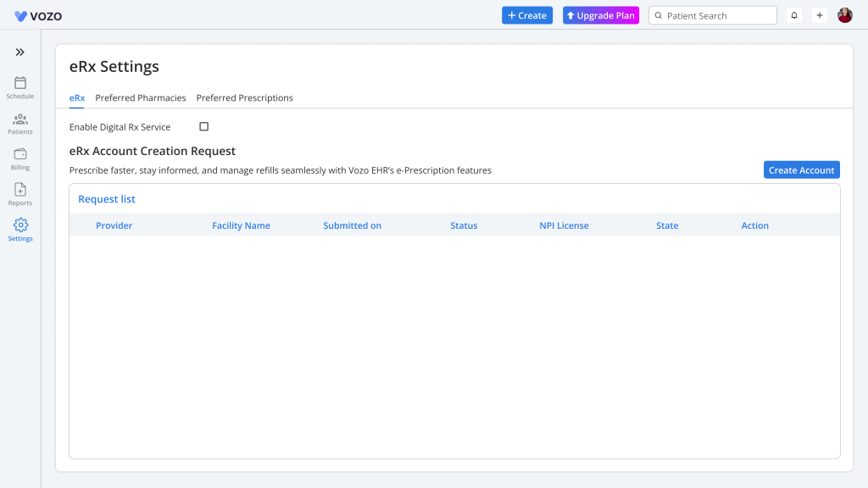This screenshot has height=488, width=868.
Task: Click the notification bell icon
Action: pyautogui.click(x=794, y=15)
